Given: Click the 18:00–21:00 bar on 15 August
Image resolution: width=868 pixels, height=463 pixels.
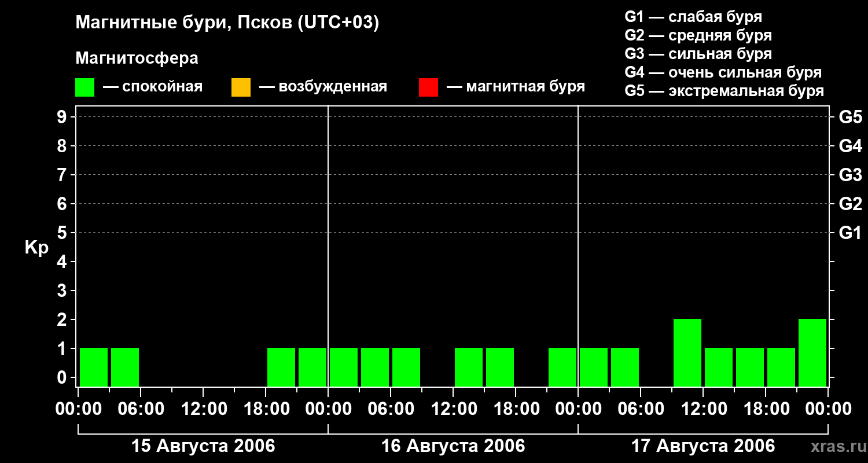Looking at the screenshot, I should pyautogui.click(x=281, y=367).
